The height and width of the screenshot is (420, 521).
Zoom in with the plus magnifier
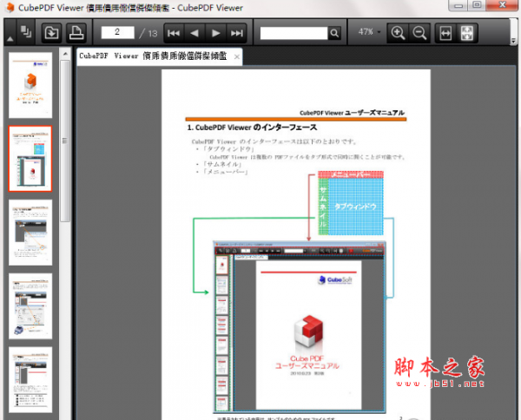click(399, 33)
